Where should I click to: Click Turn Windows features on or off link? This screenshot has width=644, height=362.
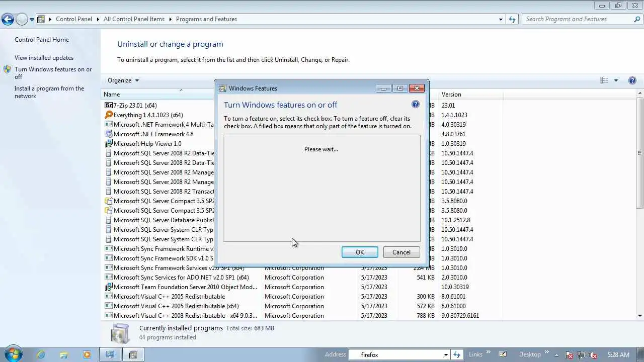(53, 73)
